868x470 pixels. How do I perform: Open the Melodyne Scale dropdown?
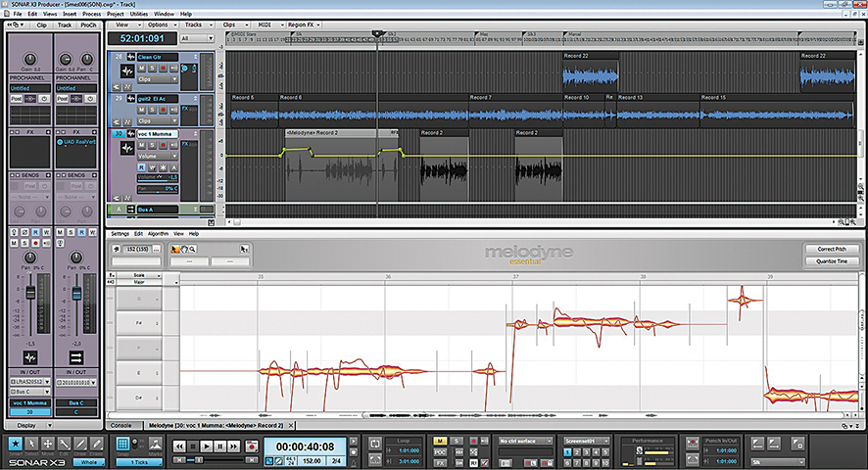pyautogui.click(x=139, y=275)
